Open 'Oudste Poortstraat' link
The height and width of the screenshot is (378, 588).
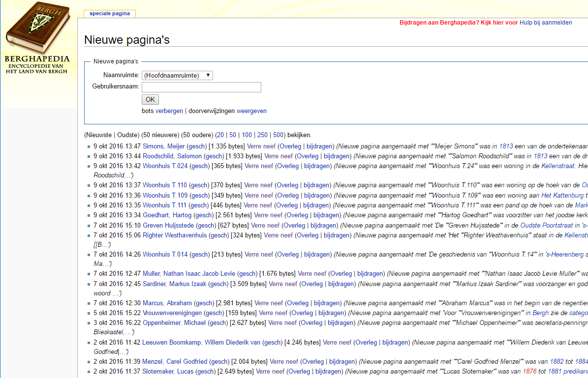[x=546, y=225]
